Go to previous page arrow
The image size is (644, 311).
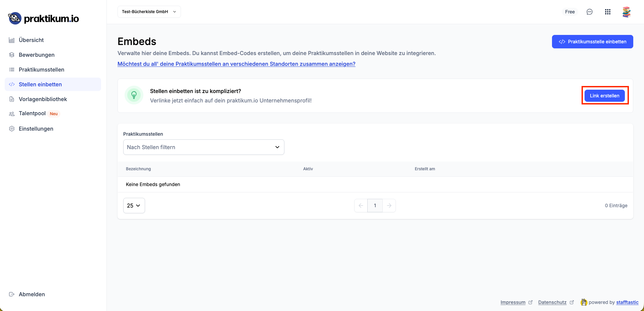[x=361, y=206]
